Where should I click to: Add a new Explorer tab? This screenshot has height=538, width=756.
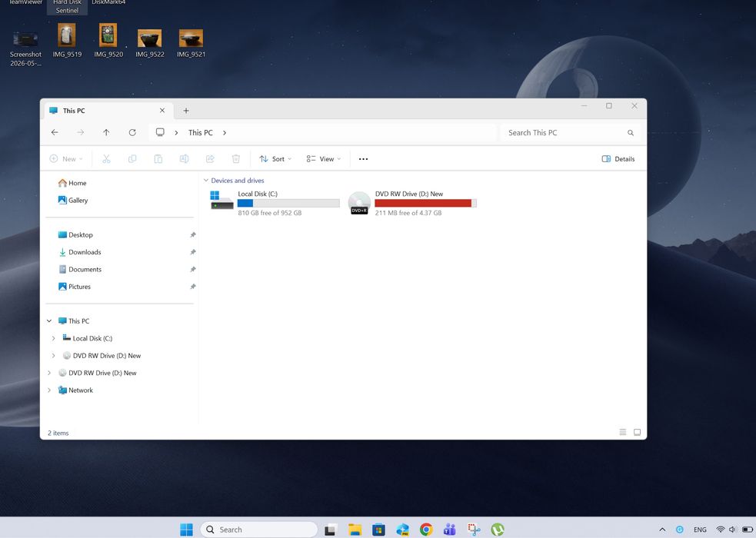pyautogui.click(x=185, y=111)
